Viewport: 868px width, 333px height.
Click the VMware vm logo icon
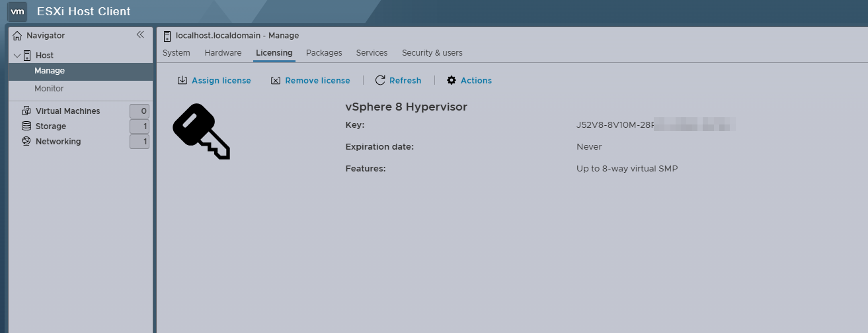point(18,11)
